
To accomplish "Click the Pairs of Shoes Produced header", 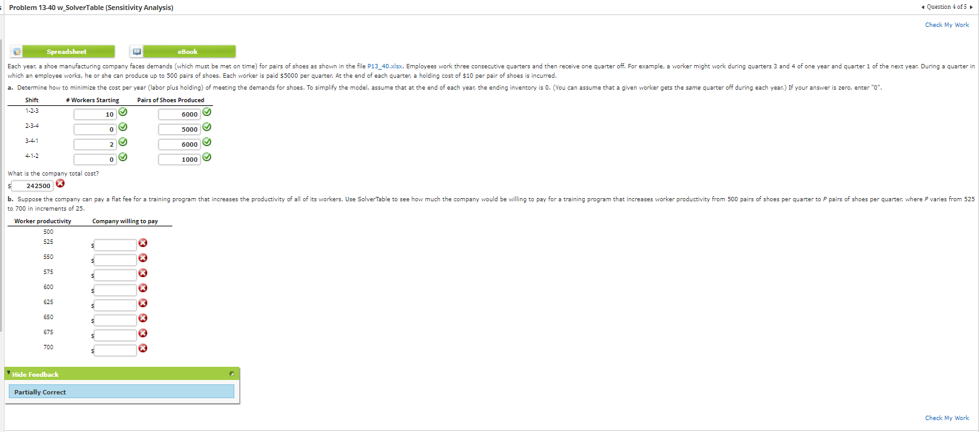I will pyautogui.click(x=170, y=100).
